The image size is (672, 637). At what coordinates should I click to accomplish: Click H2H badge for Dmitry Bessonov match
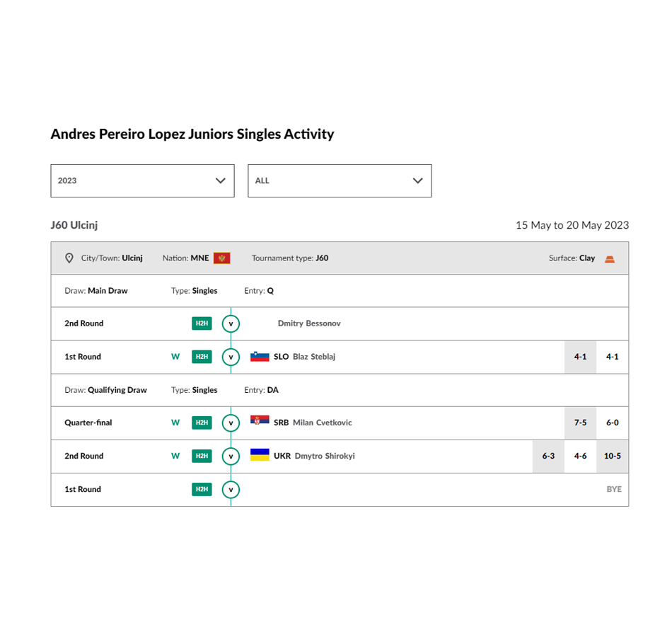pos(202,323)
